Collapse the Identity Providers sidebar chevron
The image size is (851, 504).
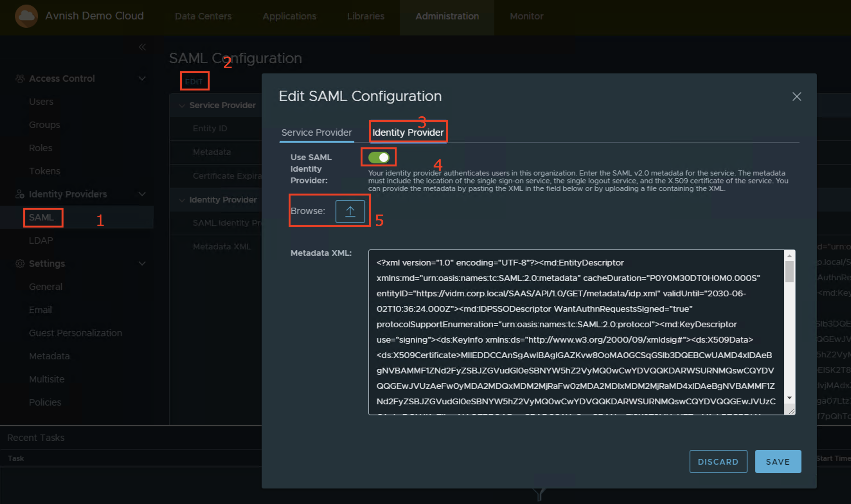[142, 194]
